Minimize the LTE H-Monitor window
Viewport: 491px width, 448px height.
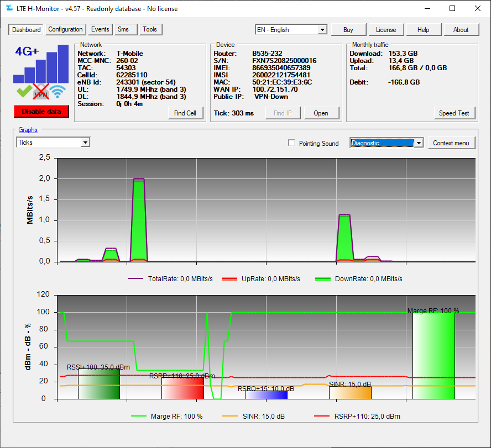427,8
